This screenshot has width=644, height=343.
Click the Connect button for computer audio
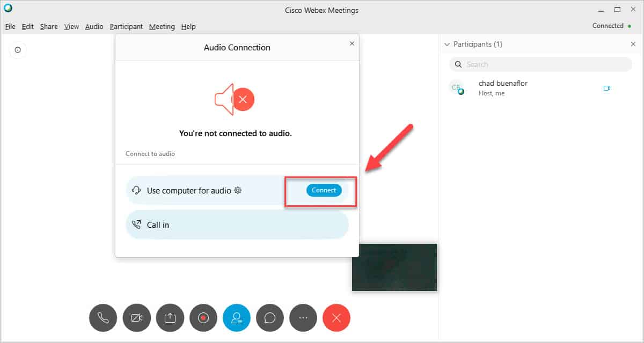324,190
